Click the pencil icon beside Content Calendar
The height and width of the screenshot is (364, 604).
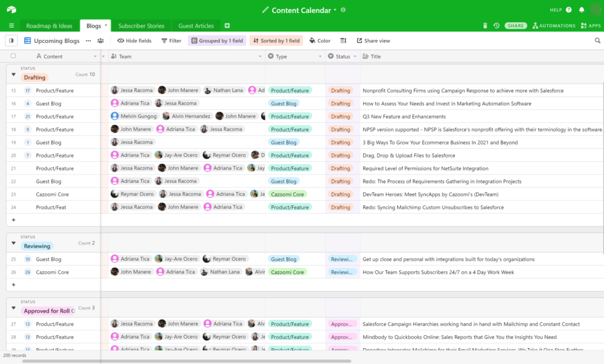(265, 10)
